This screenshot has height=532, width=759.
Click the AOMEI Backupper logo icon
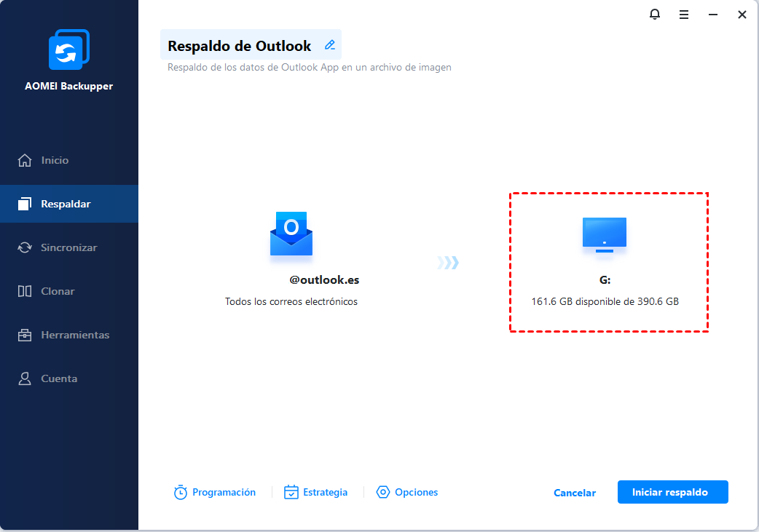click(68, 49)
